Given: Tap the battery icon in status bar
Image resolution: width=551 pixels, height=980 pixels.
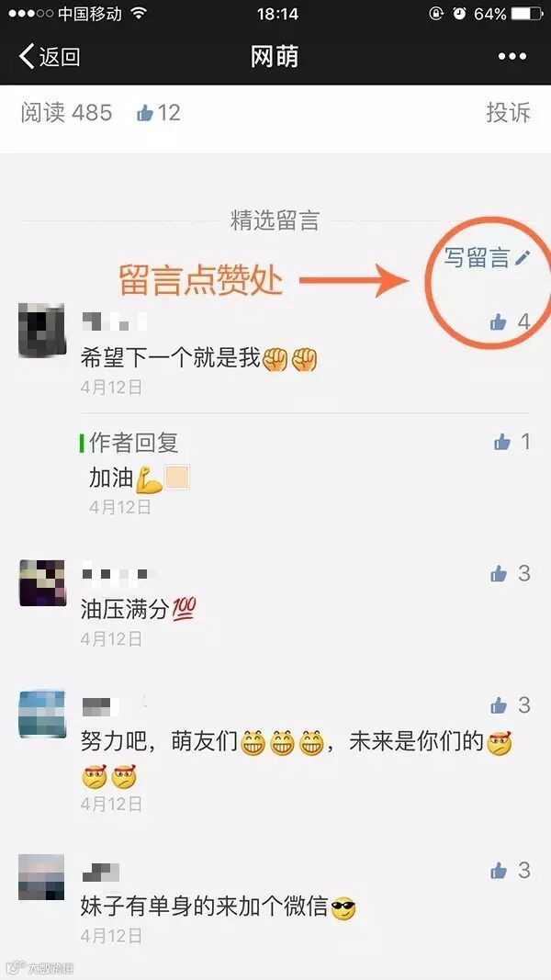Looking at the screenshot, I should (x=527, y=13).
